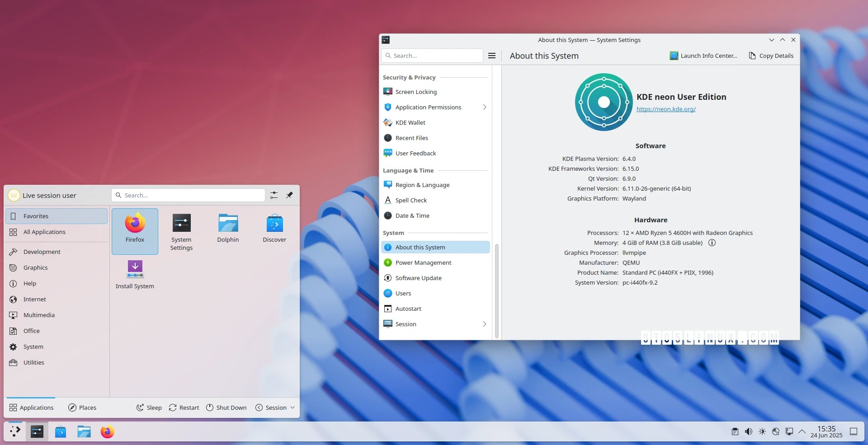Screen dimensions: 868x445
Task: Select the All Applications category
Action: 57,232
